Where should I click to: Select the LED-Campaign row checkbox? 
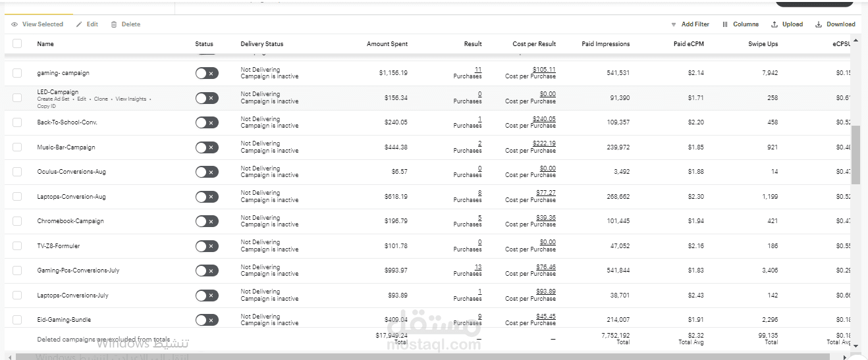coord(17,98)
